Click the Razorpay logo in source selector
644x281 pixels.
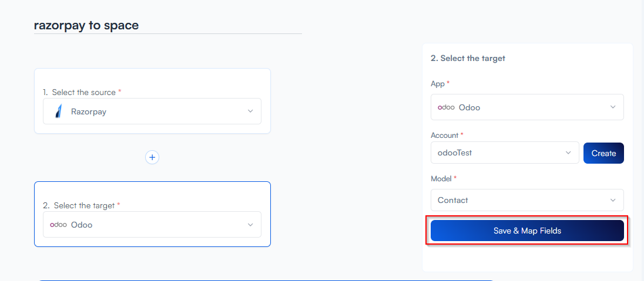click(x=58, y=111)
